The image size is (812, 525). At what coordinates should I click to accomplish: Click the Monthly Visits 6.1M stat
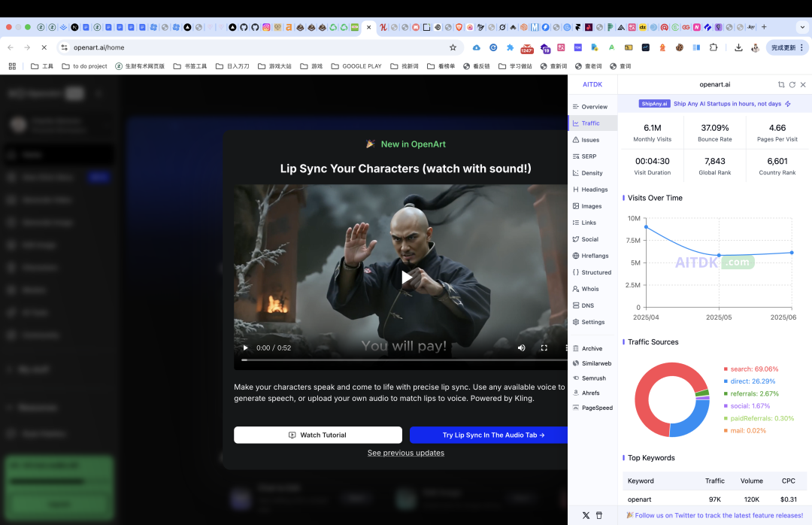coord(653,132)
